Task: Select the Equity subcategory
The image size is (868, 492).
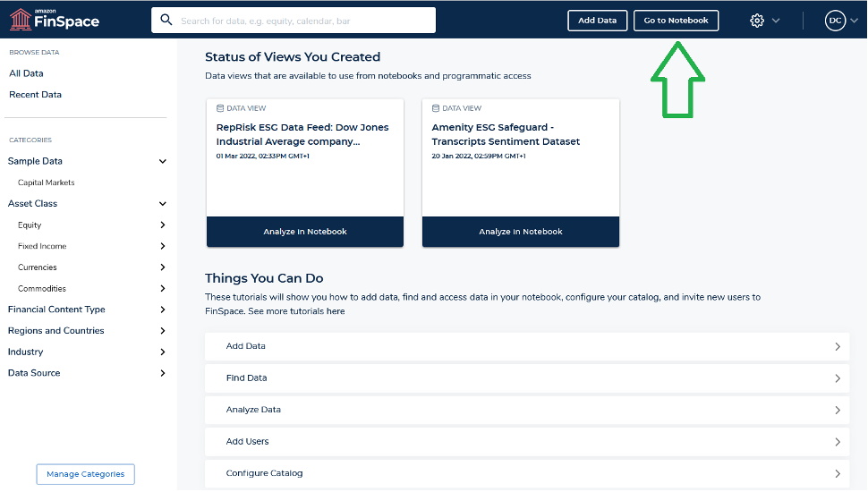Action: point(30,225)
